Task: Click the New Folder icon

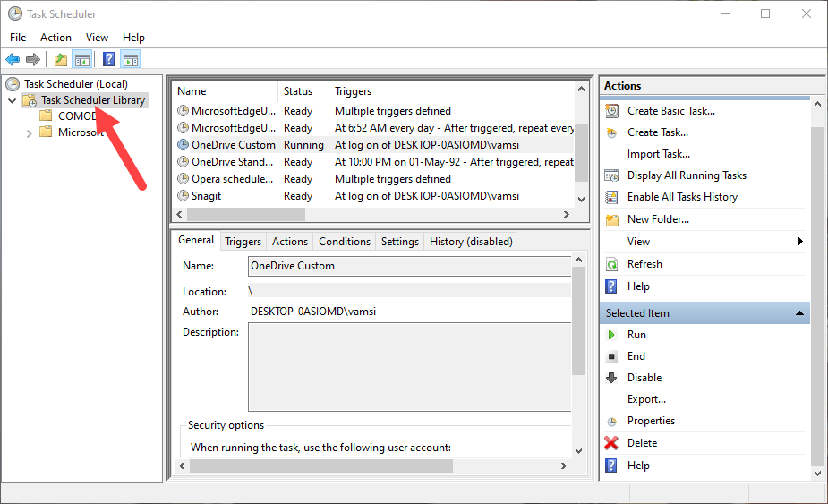Action: click(611, 220)
